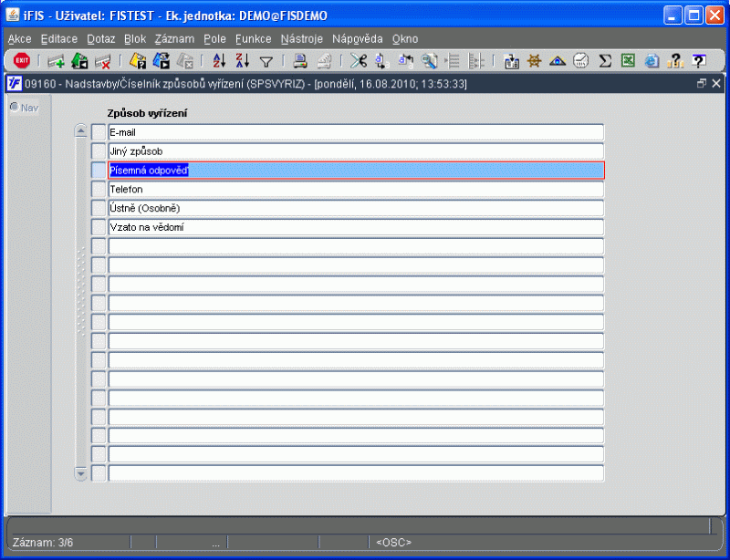Screen dimensions: 730x560
Task: Click the magnifying glass search icon
Action: (429, 61)
